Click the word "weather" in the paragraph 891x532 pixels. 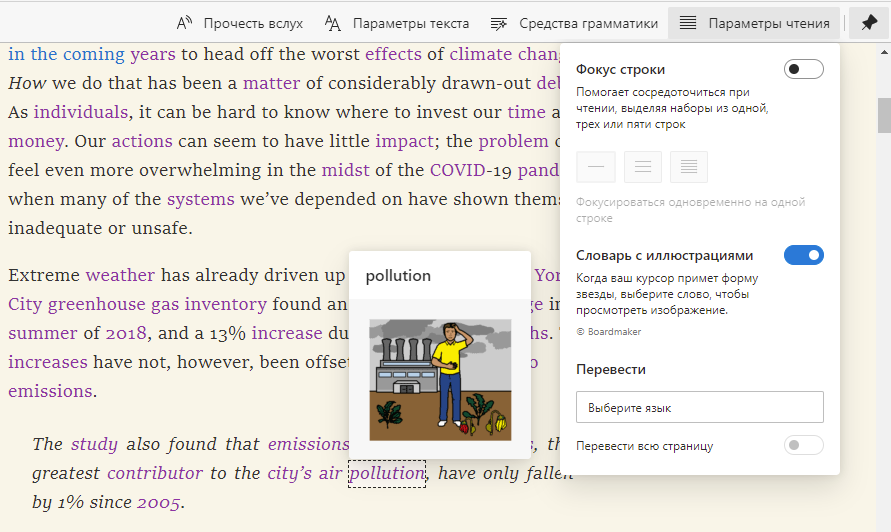[120, 275]
